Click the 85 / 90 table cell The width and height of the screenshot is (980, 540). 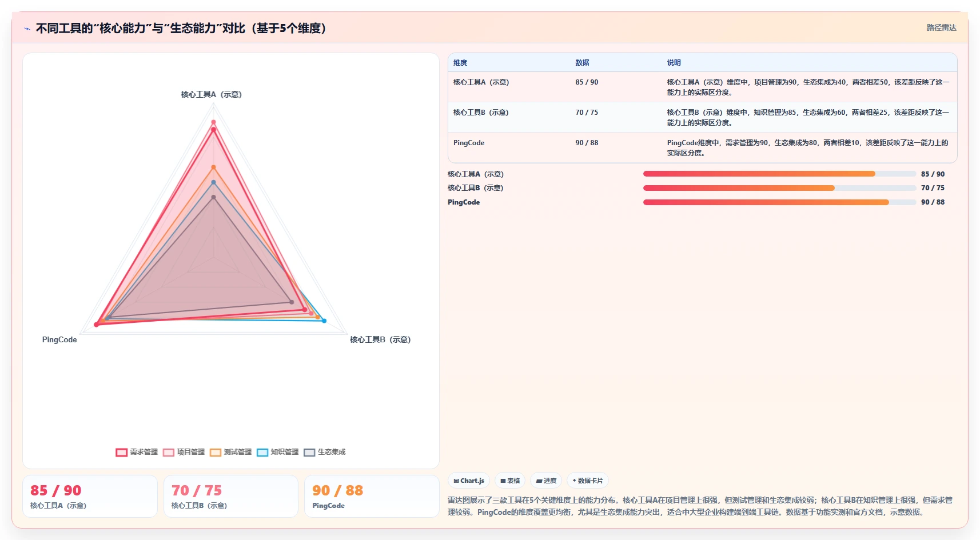[x=587, y=82]
